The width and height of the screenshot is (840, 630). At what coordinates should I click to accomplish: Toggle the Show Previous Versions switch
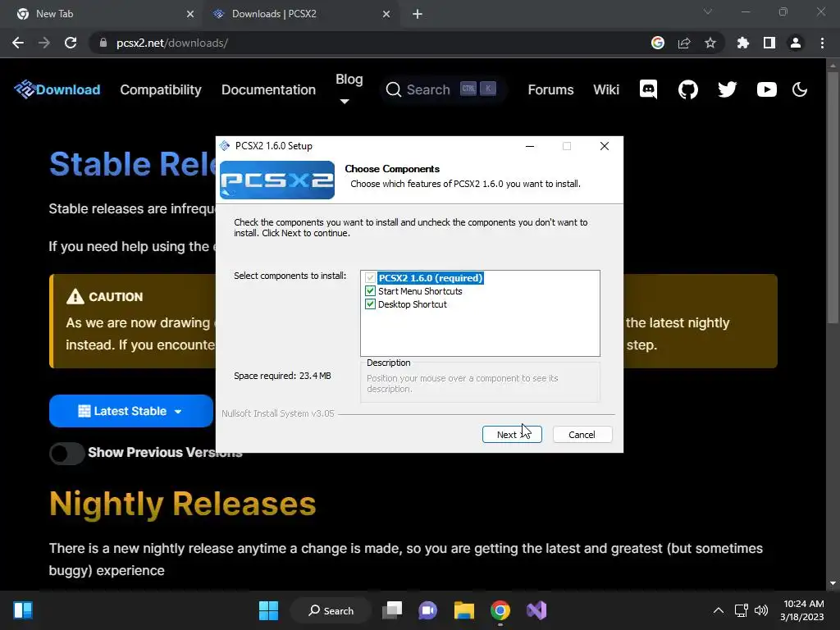67,453
